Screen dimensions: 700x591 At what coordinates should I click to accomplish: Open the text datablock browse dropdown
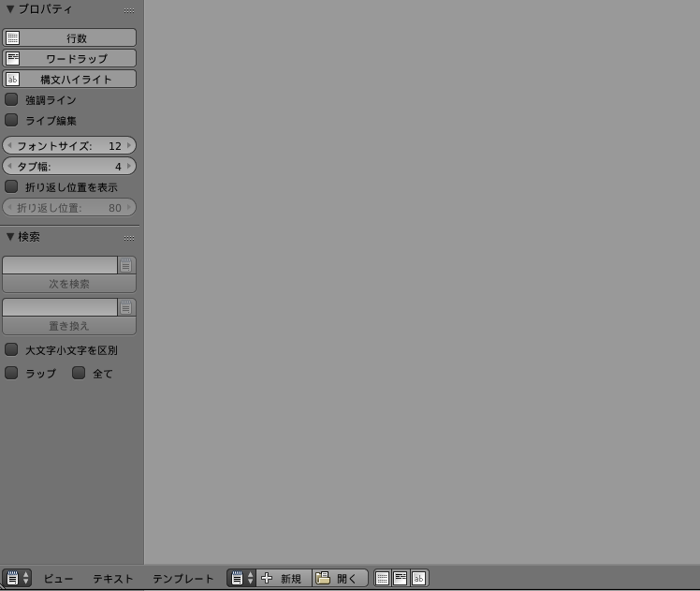(241, 578)
